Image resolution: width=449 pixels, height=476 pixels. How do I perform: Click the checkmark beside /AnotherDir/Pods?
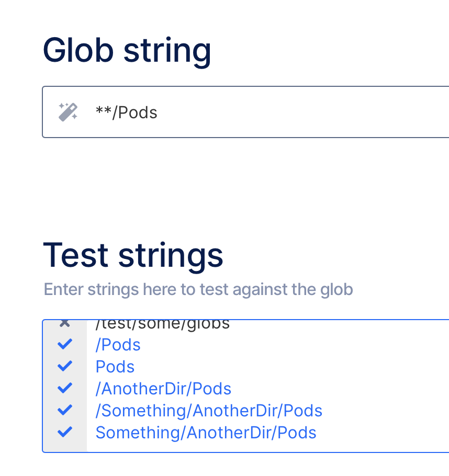click(65, 388)
